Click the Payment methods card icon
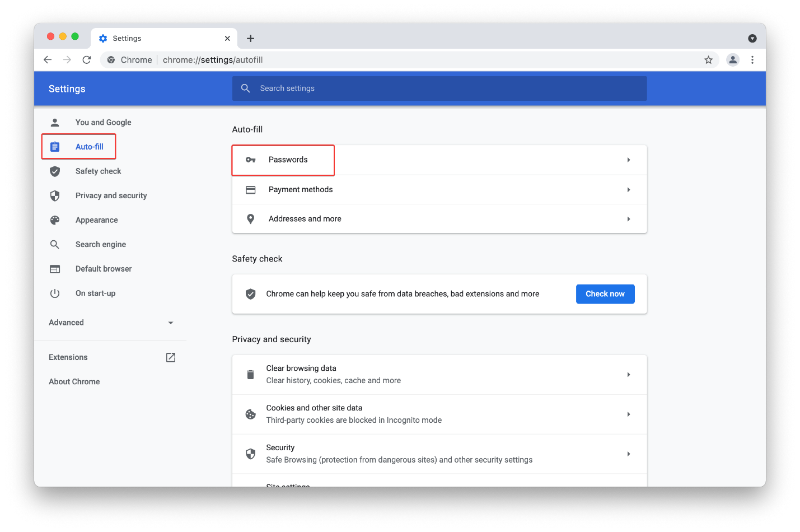Viewport: 800px width, 532px height. [250, 189]
